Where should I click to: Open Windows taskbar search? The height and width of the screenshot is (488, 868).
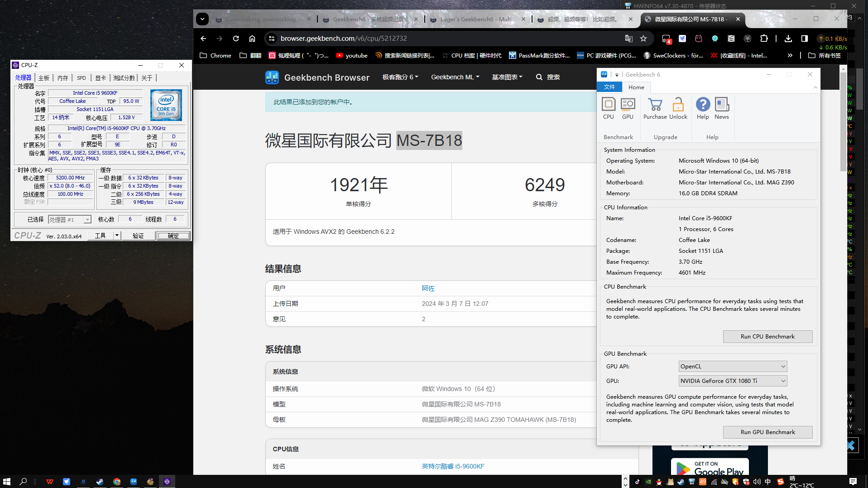pyautogui.click(x=24, y=482)
